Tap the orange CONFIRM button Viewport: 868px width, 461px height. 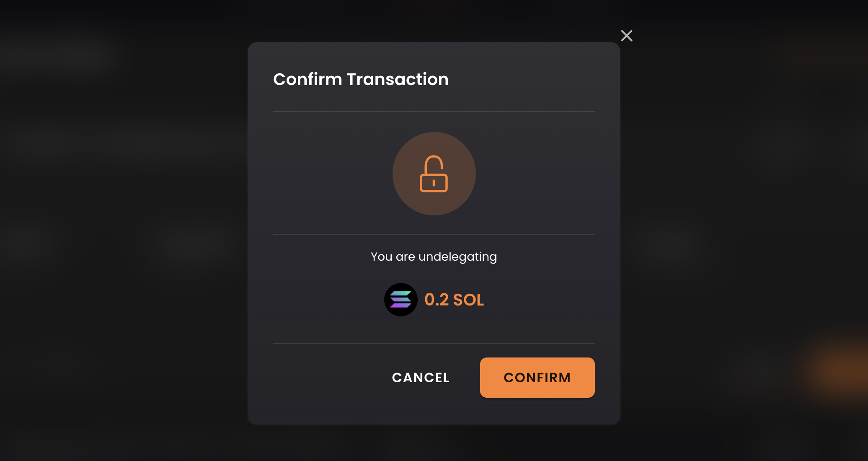coord(537,378)
